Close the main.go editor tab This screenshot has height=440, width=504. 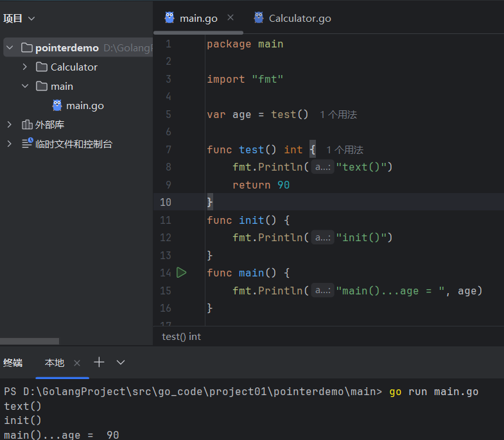point(230,17)
